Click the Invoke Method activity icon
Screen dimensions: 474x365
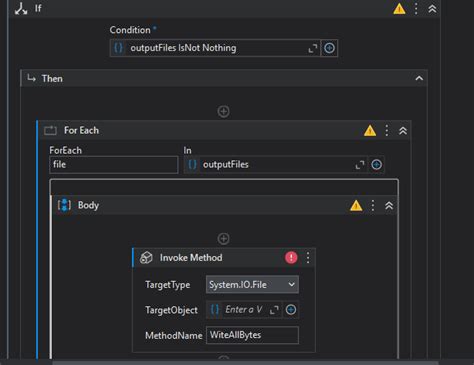[x=146, y=258]
